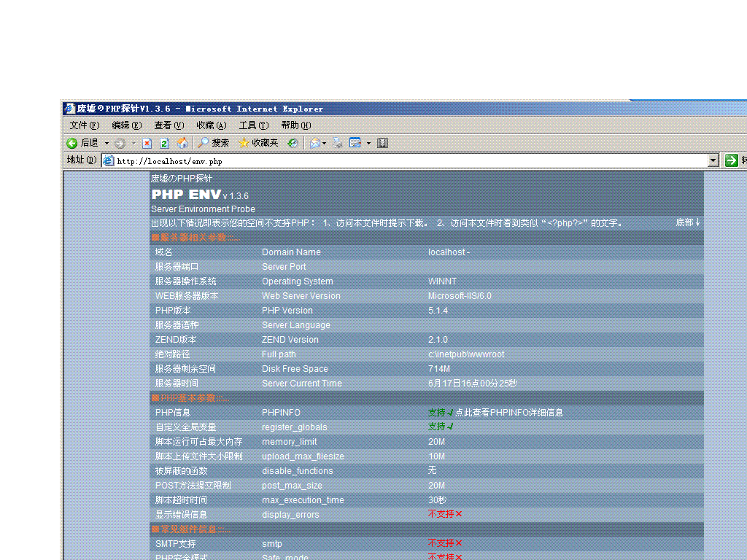Click the Forward navigation arrow
The width and height of the screenshot is (747, 560).
click(x=120, y=143)
